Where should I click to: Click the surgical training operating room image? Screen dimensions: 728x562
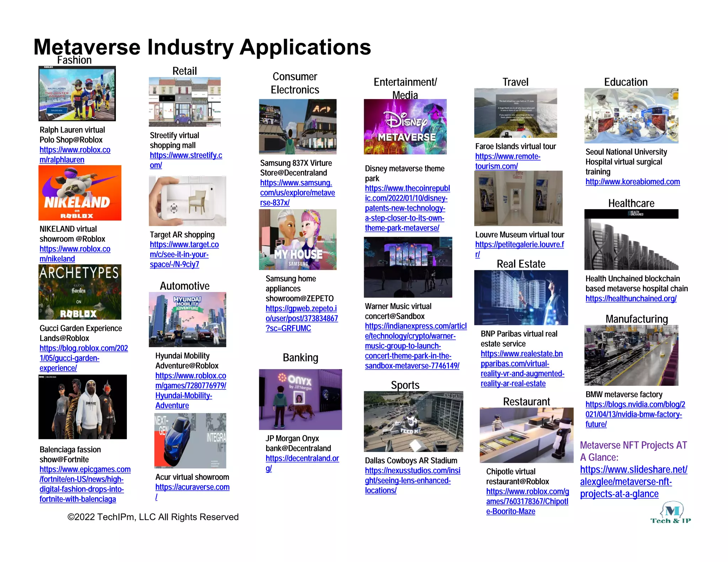[x=631, y=115]
